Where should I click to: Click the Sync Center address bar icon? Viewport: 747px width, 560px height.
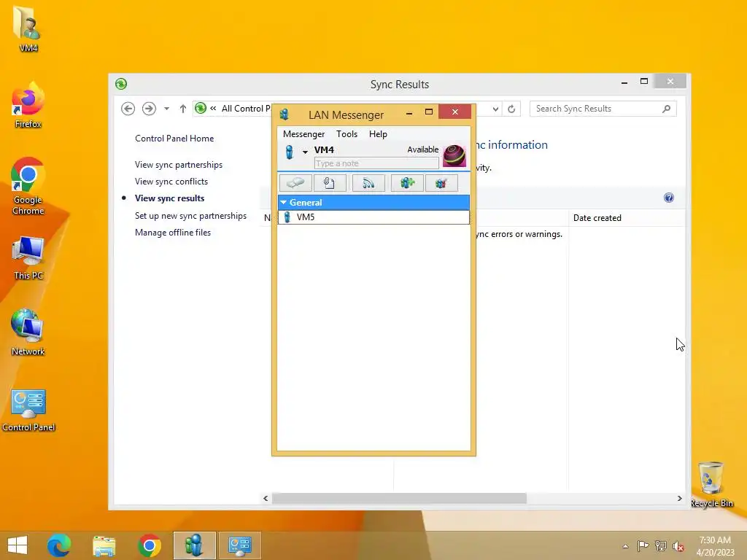pos(201,108)
